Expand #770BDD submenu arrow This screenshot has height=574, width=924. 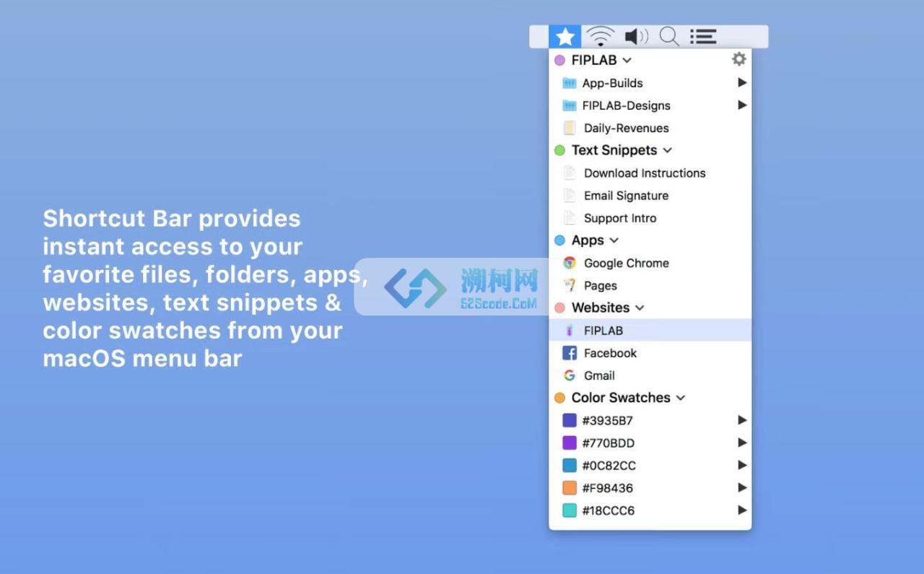[x=742, y=442]
